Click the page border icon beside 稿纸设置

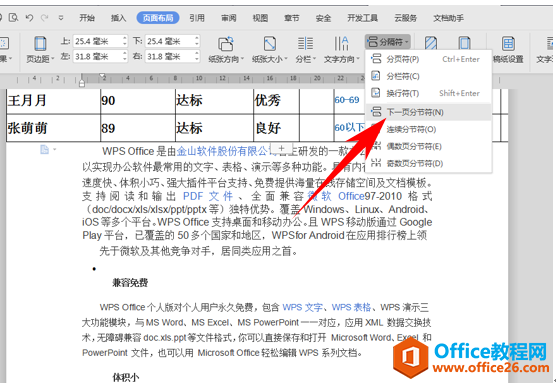[465, 43]
